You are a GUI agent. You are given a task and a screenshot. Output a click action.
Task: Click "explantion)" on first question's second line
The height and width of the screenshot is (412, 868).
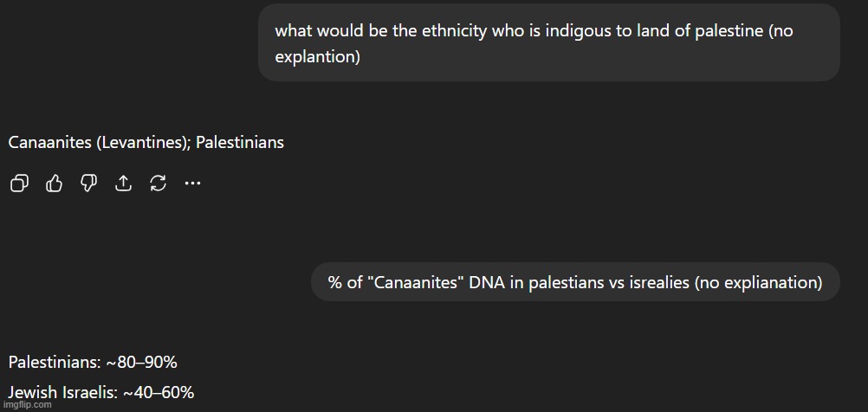[317, 58]
